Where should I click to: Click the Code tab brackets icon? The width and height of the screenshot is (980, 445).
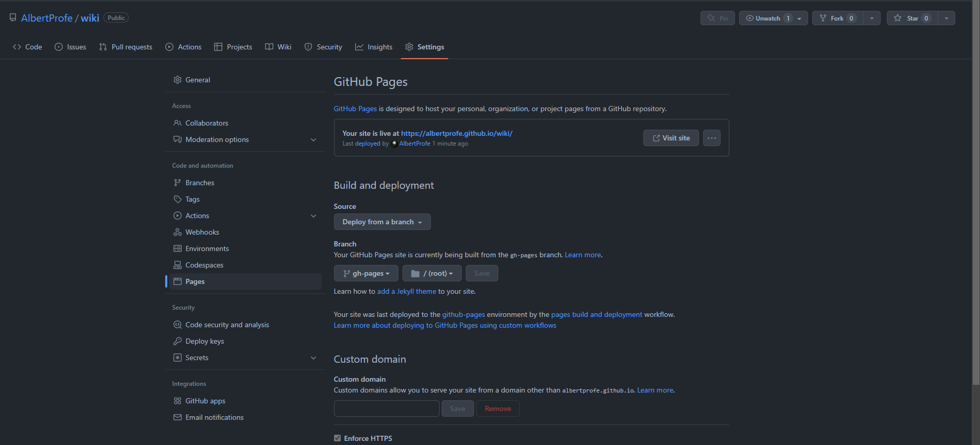coord(17,47)
